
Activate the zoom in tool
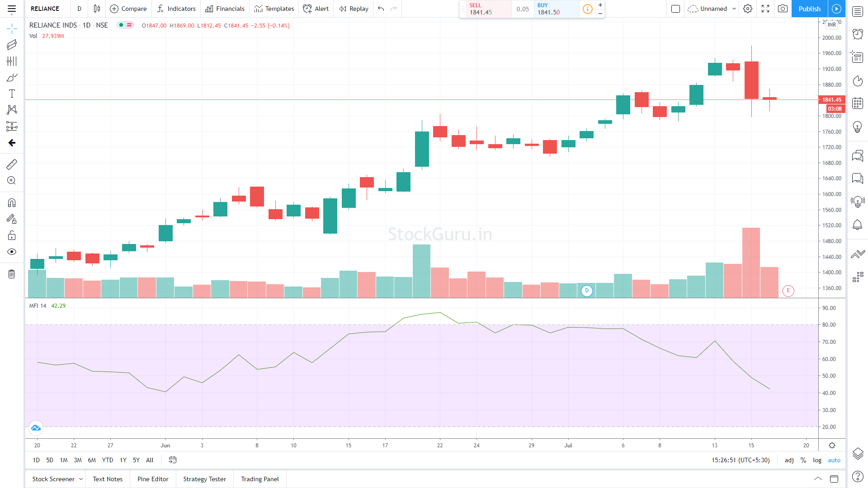pyautogui.click(x=12, y=180)
